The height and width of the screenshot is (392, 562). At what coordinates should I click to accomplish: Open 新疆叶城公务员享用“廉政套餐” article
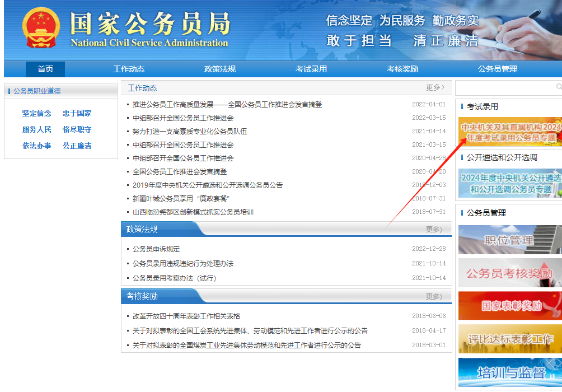pos(181,198)
